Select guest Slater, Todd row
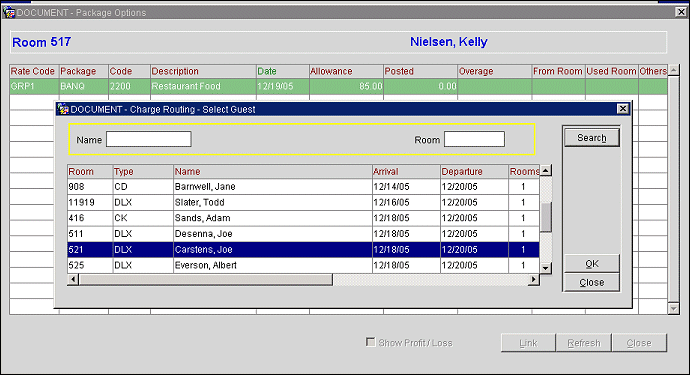This screenshot has height=375, width=690. 303,202
